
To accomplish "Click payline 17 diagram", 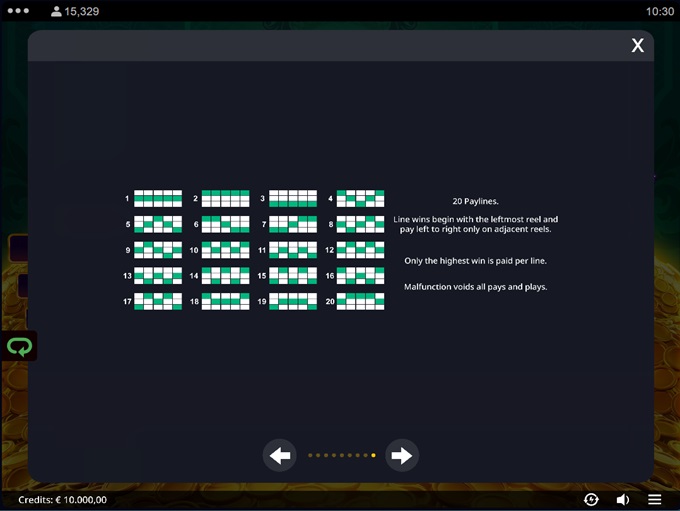I will tap(158, 301).
